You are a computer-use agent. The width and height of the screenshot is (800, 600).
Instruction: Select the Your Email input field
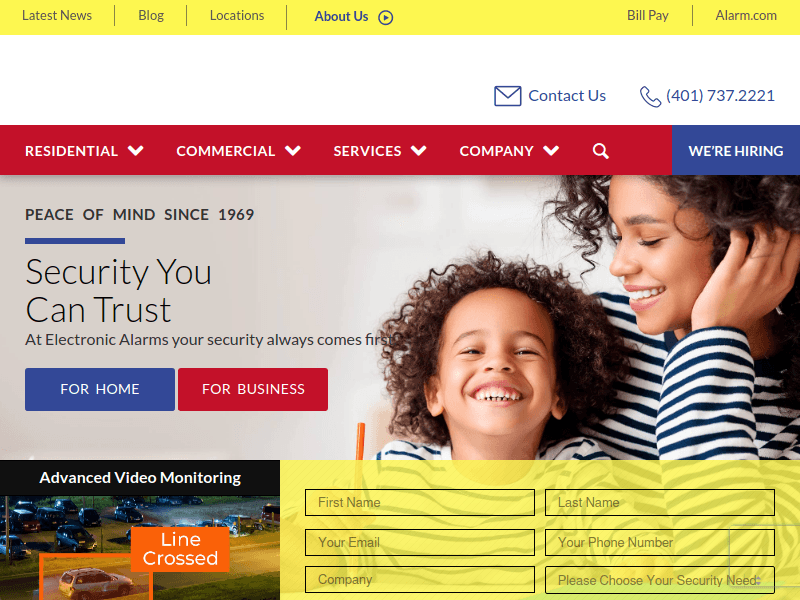(420, 542)
